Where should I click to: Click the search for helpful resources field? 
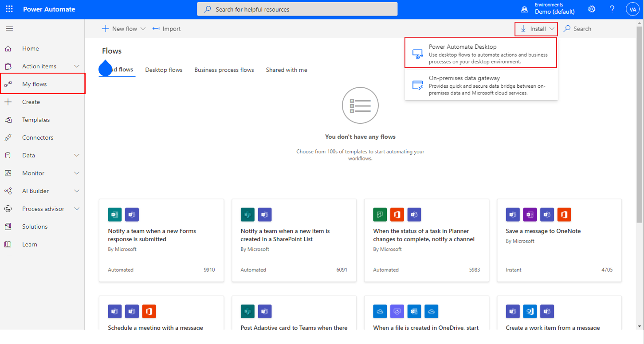coord(297,8)
